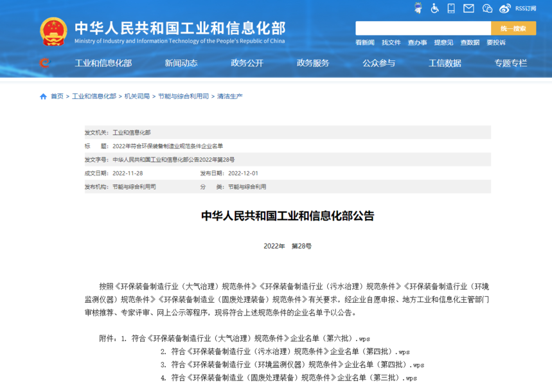This screenshot has width=552, height=392.
Task: Open the 查办事 quick link
Action: point(417,42)
